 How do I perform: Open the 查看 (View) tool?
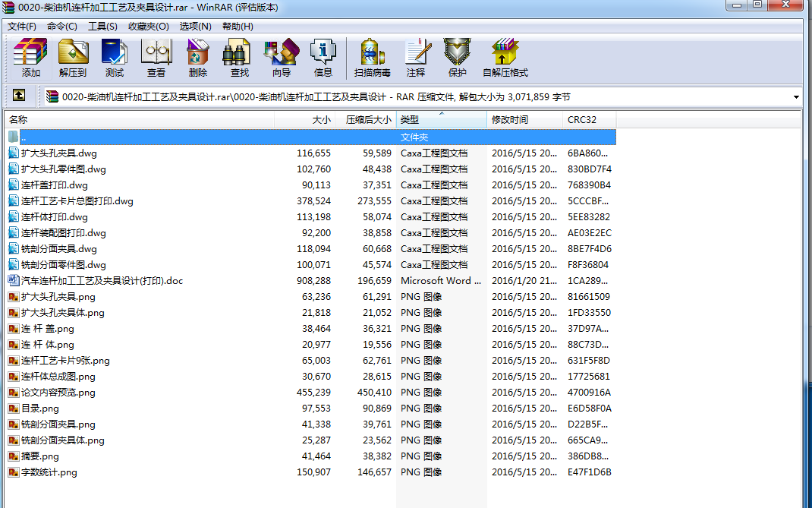pyautogui.click(x=156, y=58)
